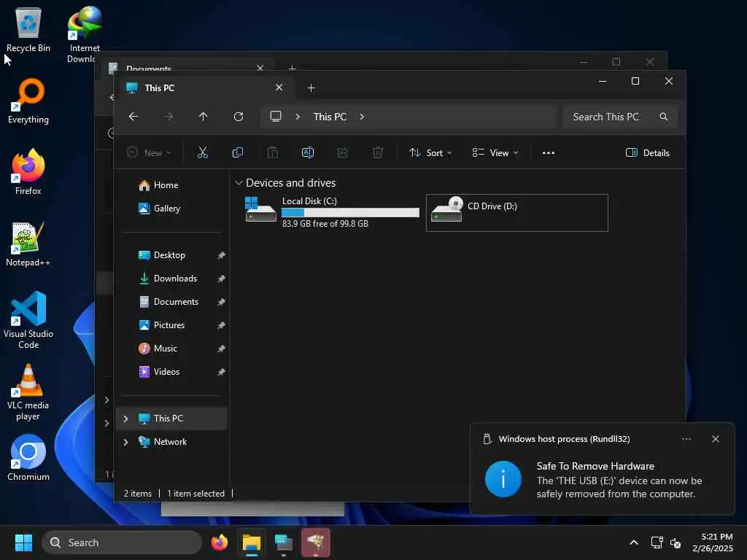The height and width of the screenshot is (560, 747).
Task: Open Visual Studio Code desktop shortcut
Action: pyautogui.click(x=28, y=320)
